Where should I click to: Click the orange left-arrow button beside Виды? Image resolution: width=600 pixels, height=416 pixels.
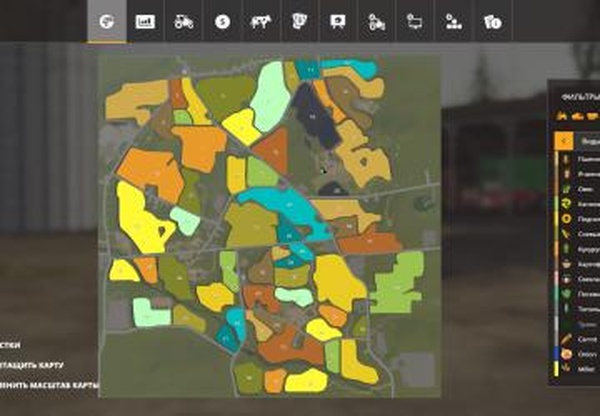pos(564,141)
